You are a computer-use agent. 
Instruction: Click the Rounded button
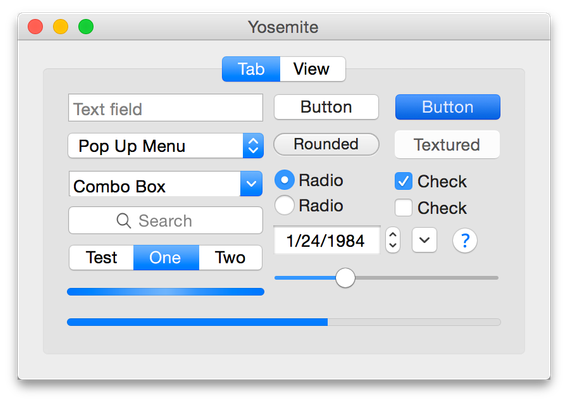pyautogui.click(x=326, y=144)
